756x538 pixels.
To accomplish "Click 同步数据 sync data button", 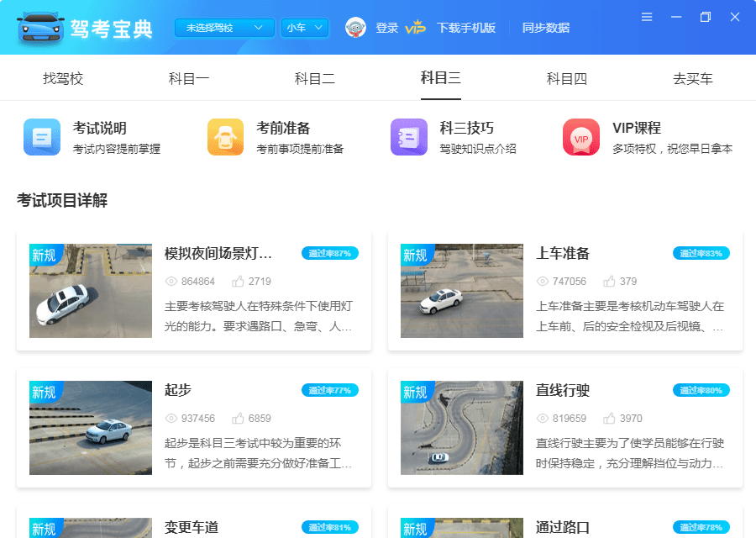I will (x=546, y=28).
